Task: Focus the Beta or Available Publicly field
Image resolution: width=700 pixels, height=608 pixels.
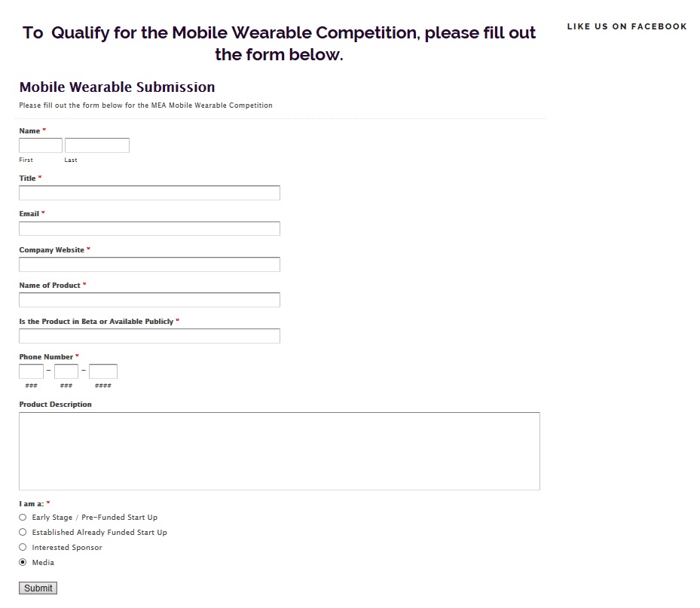Action: pos(149,336)
